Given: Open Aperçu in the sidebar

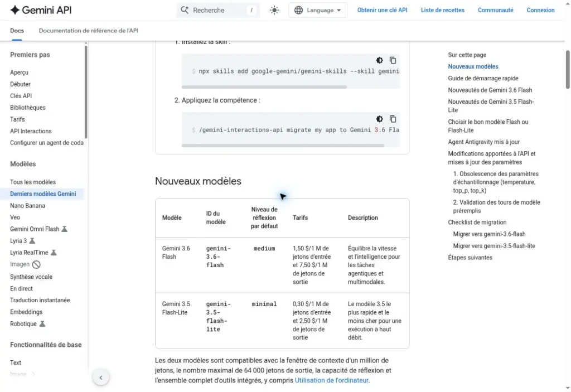Looking at the screenshot, I should [x=19, y=72].
